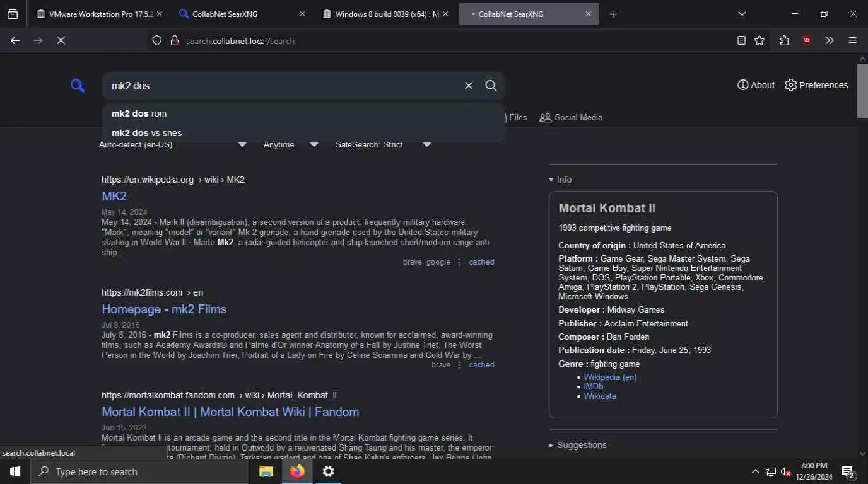Click the search query input field
Image resolution: width=868 pixels, height=484 pixels.
[x=284, y=86]
